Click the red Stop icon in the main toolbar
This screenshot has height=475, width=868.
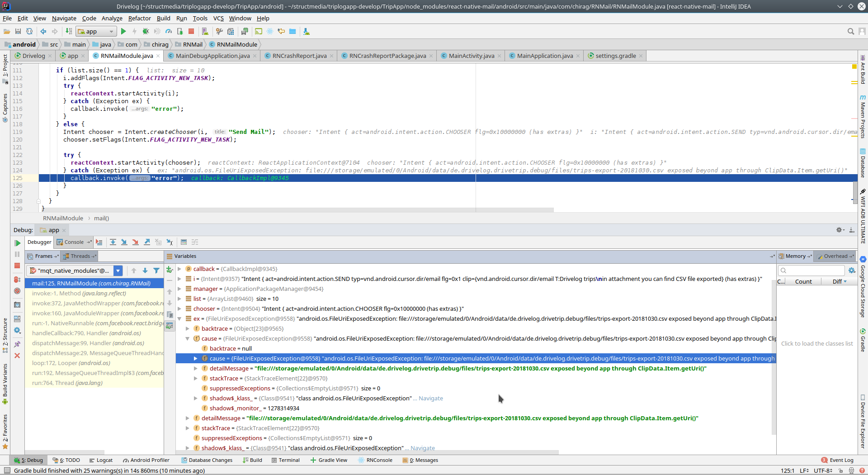coord(191,31)
